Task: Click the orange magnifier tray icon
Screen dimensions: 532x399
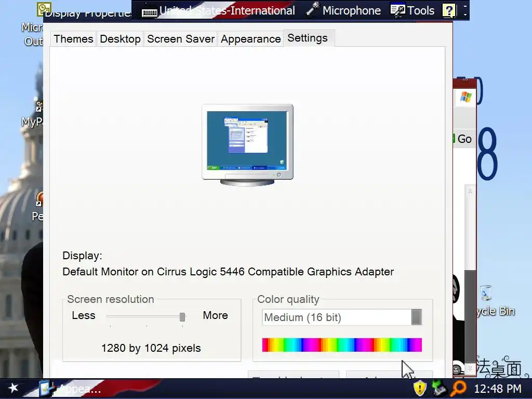Action: (x=458, y=388)
